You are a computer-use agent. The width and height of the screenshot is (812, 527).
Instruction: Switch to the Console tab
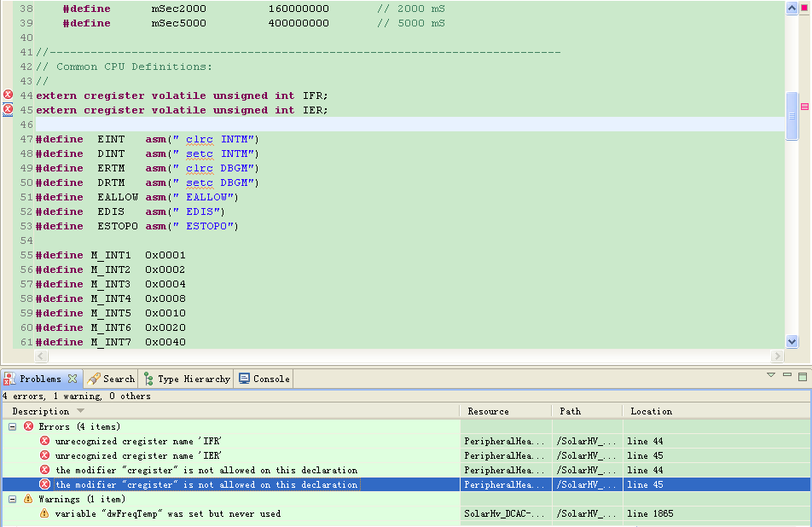click(x=264, y=379)
